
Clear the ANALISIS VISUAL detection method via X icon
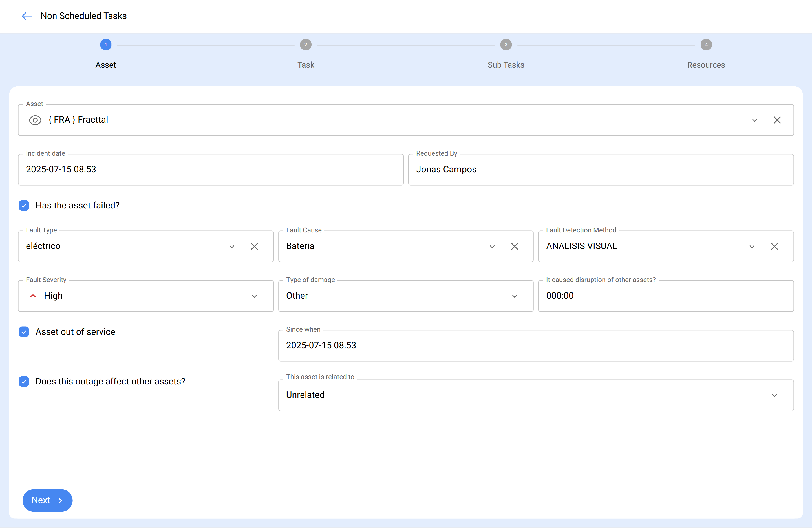click(775, 247)
